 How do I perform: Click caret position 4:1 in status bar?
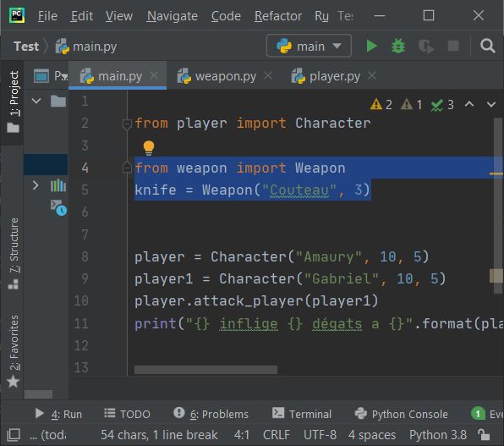[x=242, y=435]
